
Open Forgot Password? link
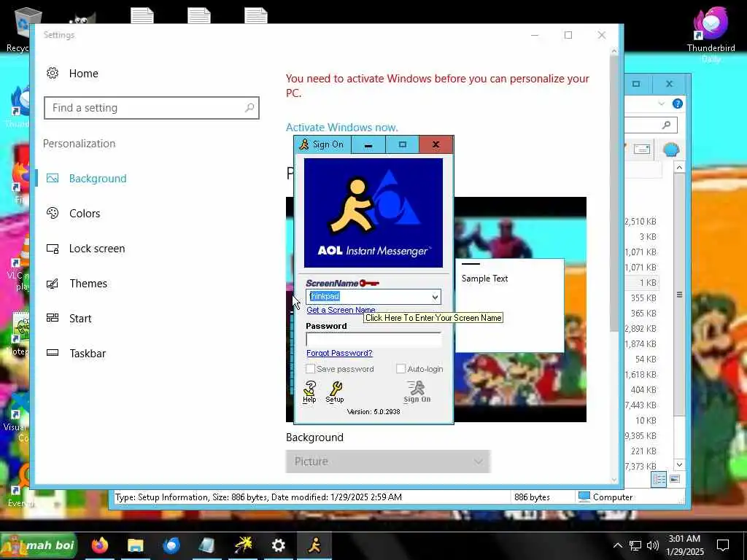(x=339, y=353)
